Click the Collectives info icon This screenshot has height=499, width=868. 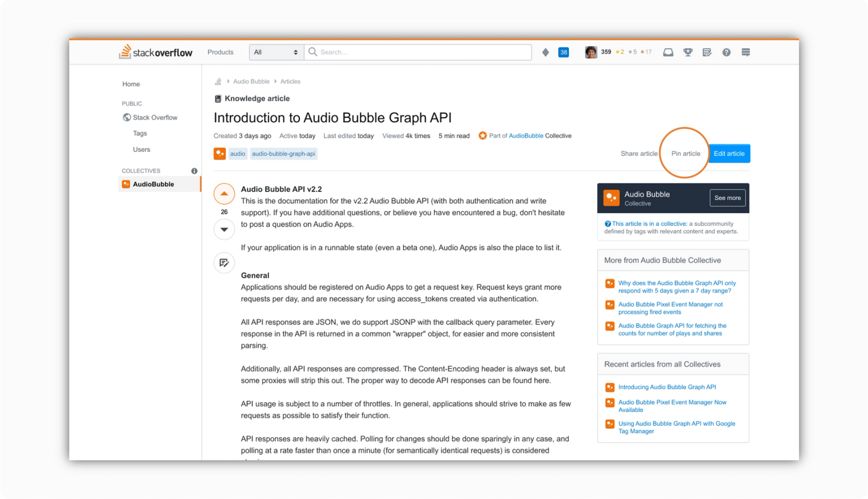[194, 171]
